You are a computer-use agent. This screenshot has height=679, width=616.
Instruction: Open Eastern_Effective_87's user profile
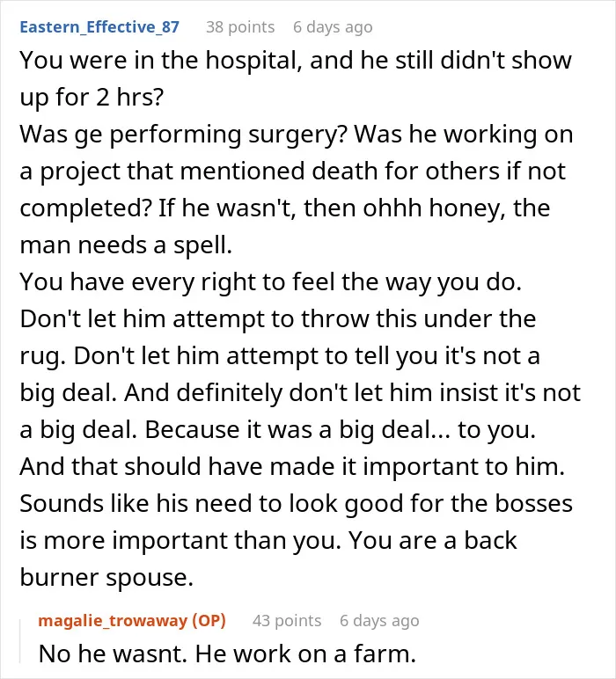99,27
